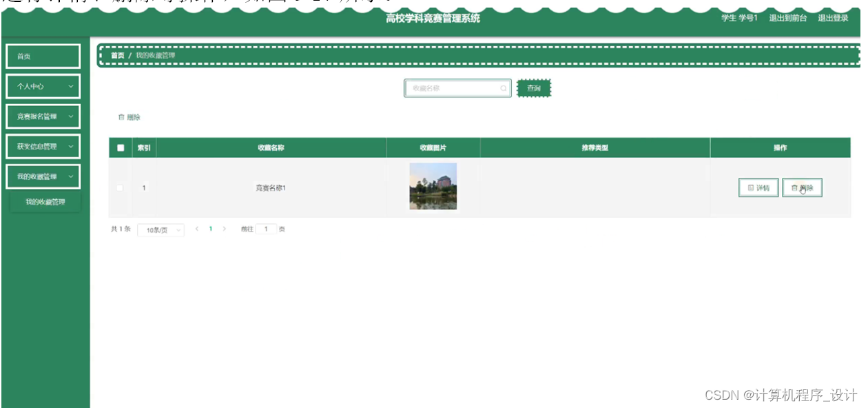Select page number 1 in pagination

[211, 229]
